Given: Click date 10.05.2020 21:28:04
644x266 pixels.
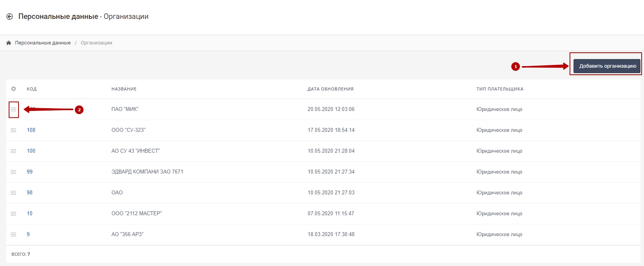Looking at the screenshot, I should coord(331,151).
